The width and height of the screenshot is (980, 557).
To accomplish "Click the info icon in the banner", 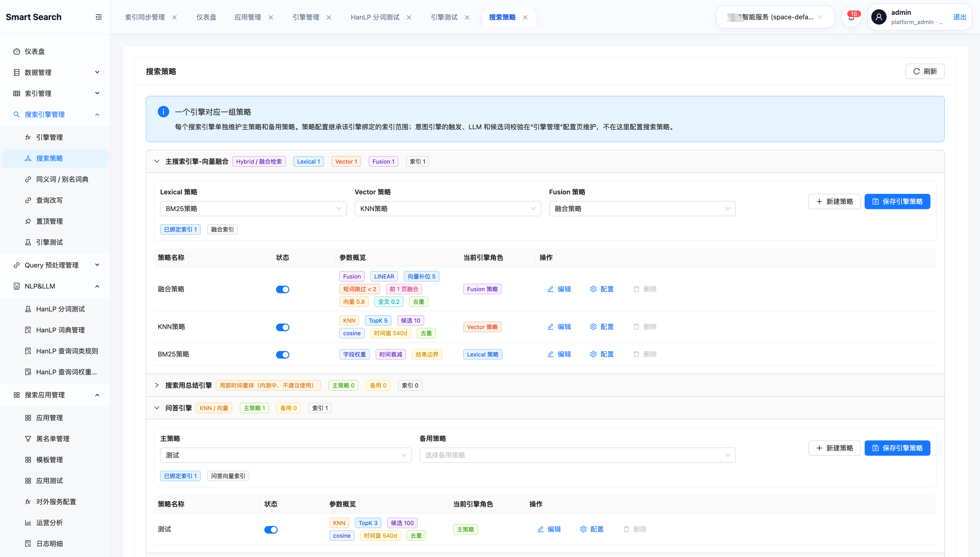I will 163,112.
